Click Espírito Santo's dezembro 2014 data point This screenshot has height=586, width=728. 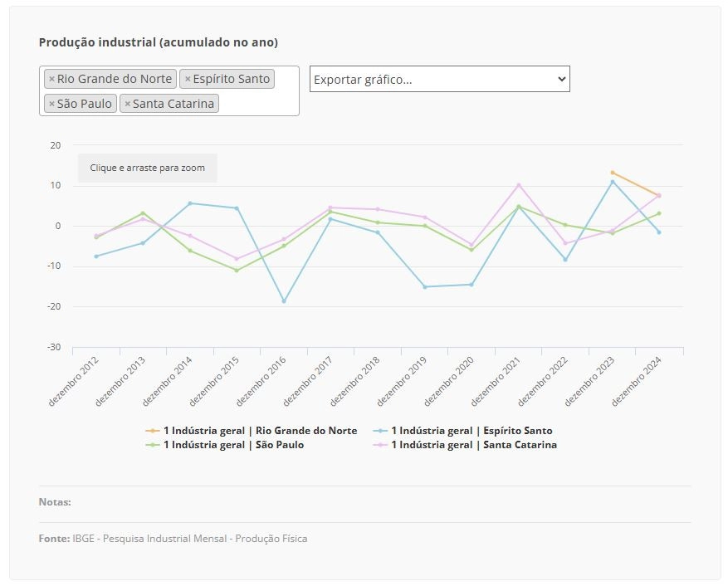coord(190,203)
